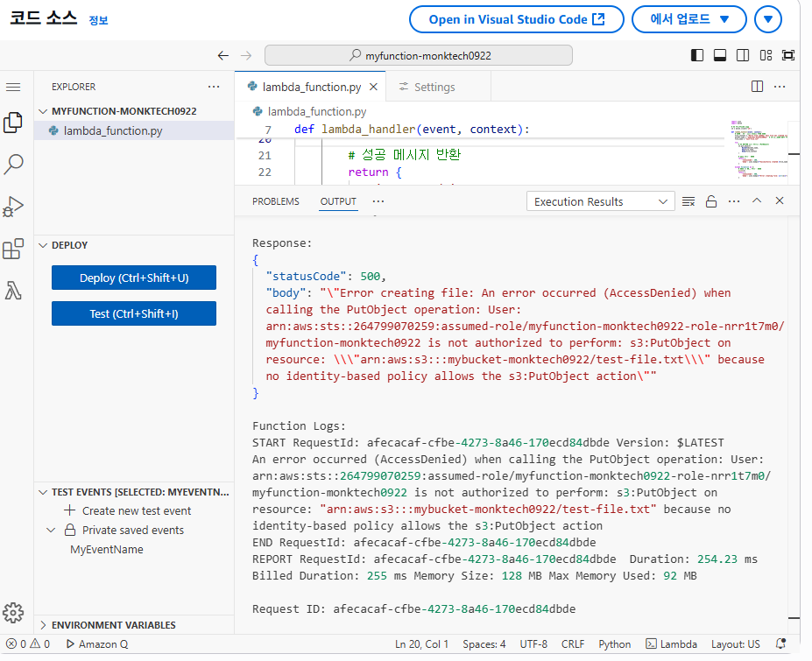The height and width of the screenshot is (661, 812).
Task: Click the code minimap preview
Action: [759, 150]
